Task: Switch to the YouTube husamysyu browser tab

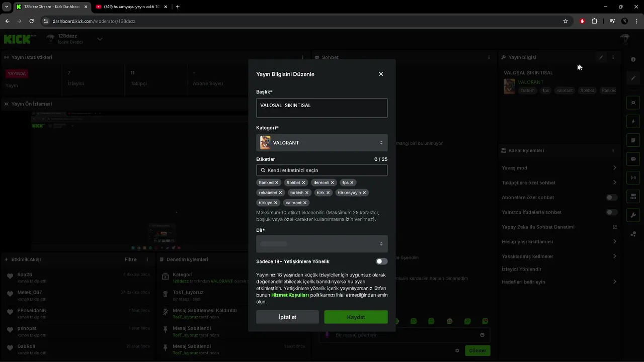Action: coord(131,7)
